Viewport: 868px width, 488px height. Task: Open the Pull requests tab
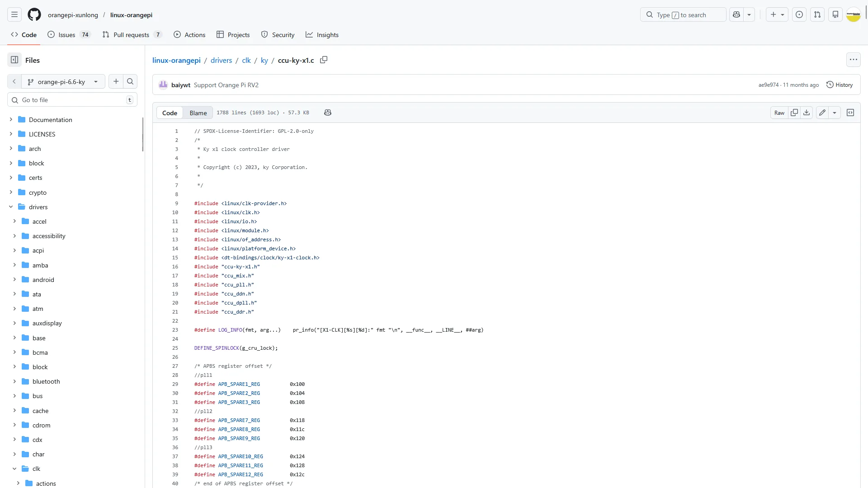click(x=132, y=35)
